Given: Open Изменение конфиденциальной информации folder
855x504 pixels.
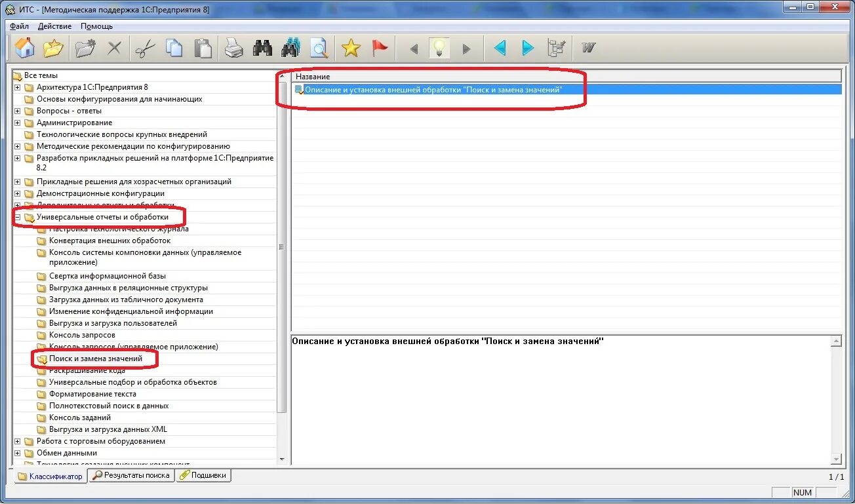Looking at the screenshot, I should point(131,311).
